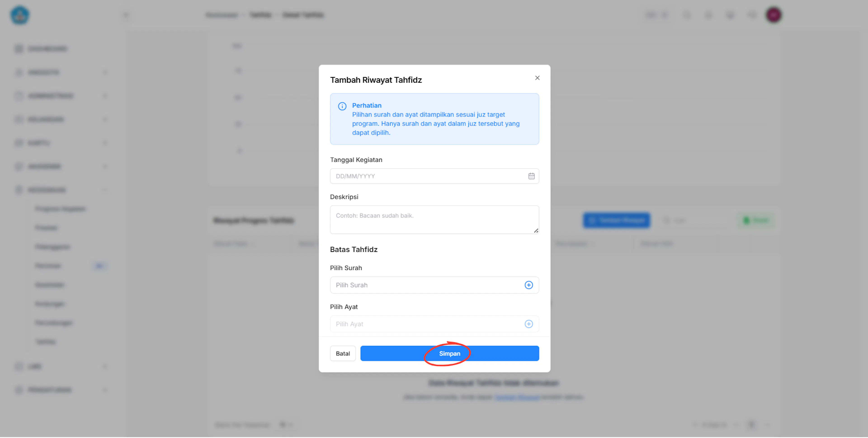Click the plus icon in Pilih Surah
Image resolution: width=868 pixels, height=438 pixels.
click(529, 285)
